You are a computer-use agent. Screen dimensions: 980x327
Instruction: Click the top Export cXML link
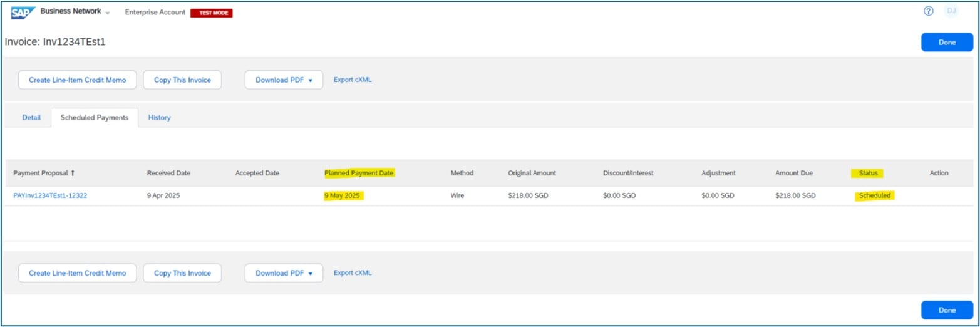(x=352, y=80)
